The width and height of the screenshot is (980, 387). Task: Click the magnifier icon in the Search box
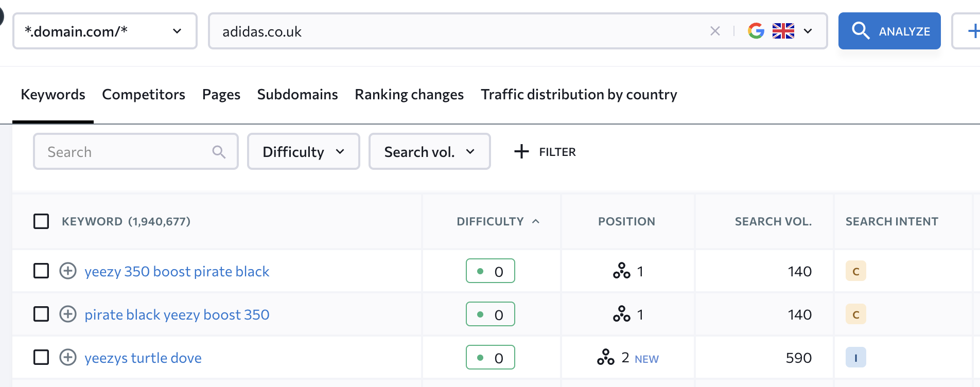[x=219, y=152]
